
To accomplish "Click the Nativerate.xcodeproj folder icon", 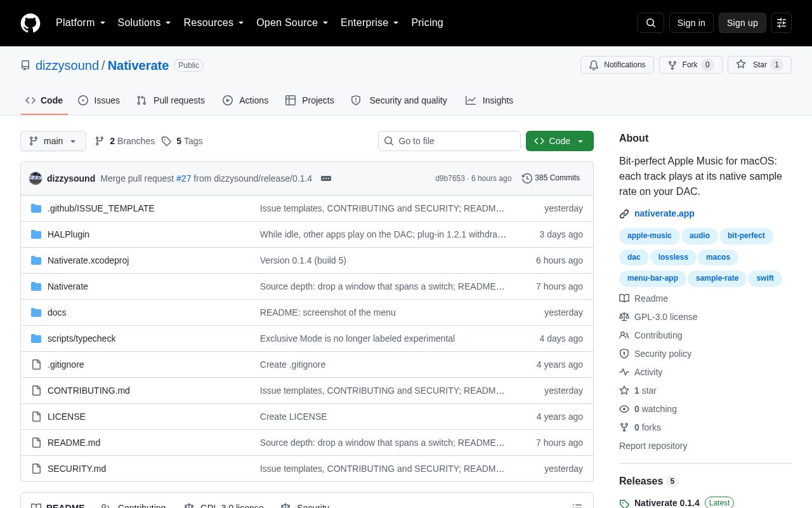I will pyautogui.click(x=36, y=260).
